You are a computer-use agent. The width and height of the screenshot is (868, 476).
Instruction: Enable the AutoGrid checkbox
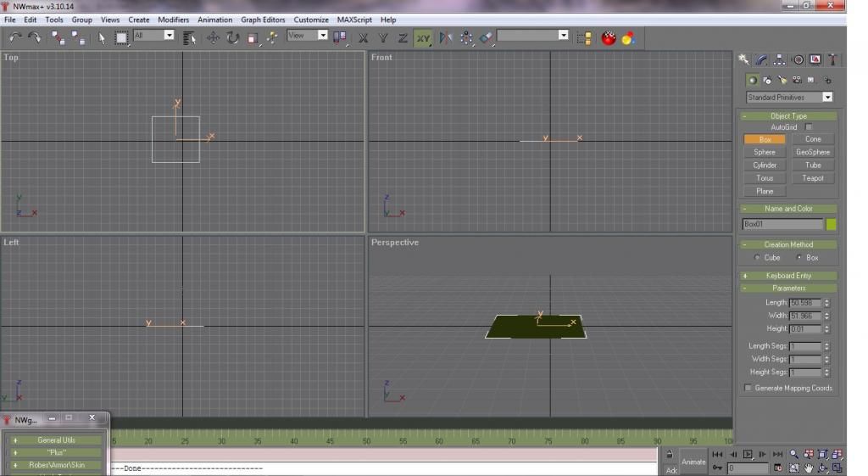[809, 127]
